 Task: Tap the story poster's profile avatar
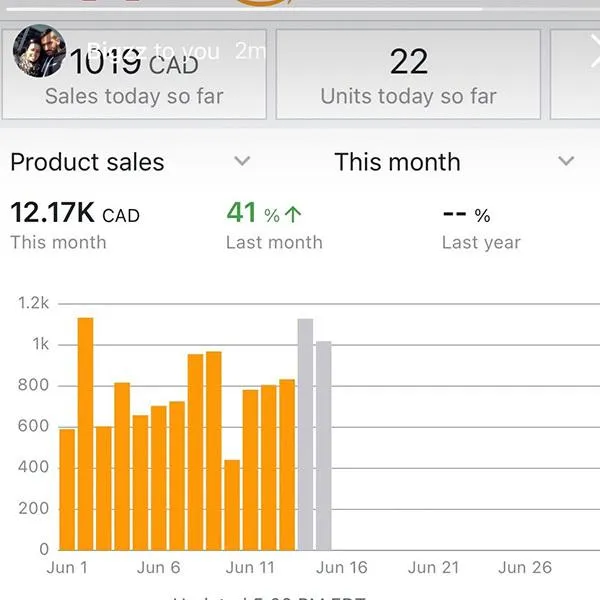tap(39, 51)
